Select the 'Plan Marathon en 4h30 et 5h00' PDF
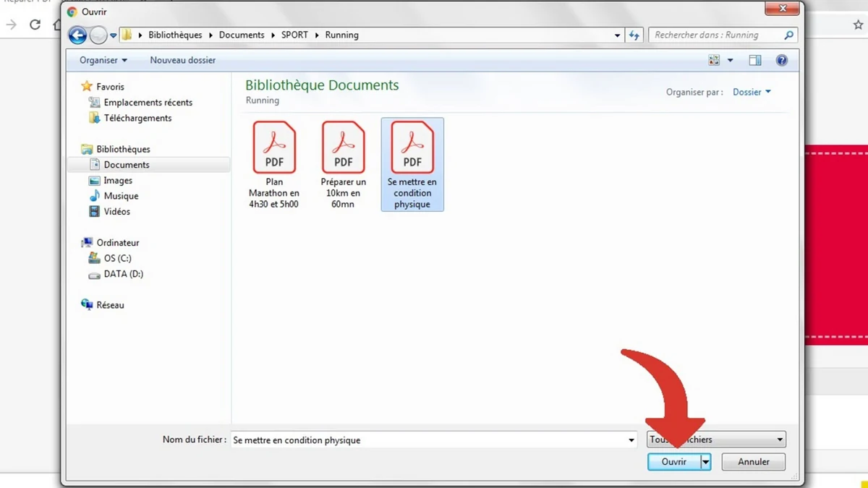868x488 pixels. coord(274,147)
